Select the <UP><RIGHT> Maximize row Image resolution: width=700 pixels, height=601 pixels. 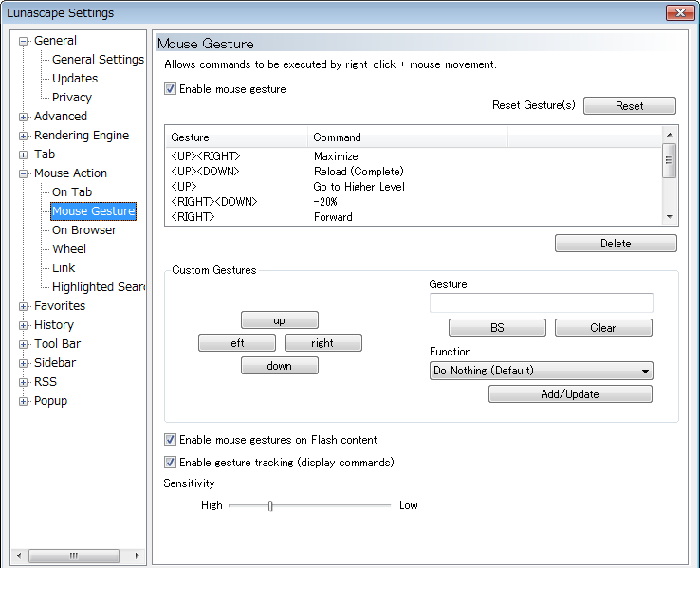(413, 156)
